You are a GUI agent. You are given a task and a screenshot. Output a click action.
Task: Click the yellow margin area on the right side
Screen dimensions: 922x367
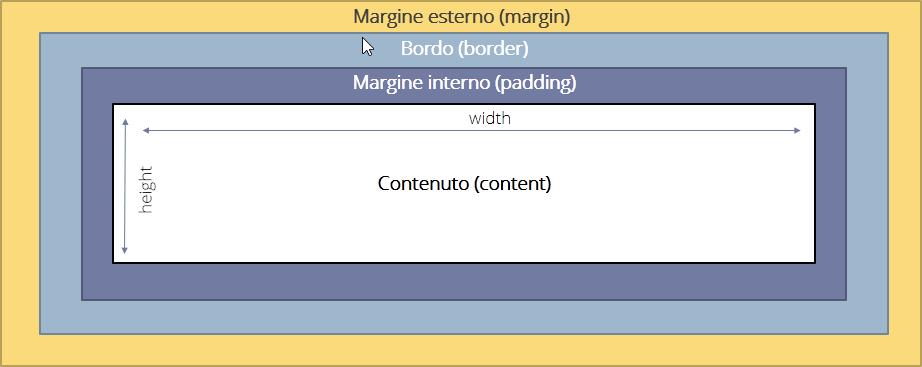(904, 184)
